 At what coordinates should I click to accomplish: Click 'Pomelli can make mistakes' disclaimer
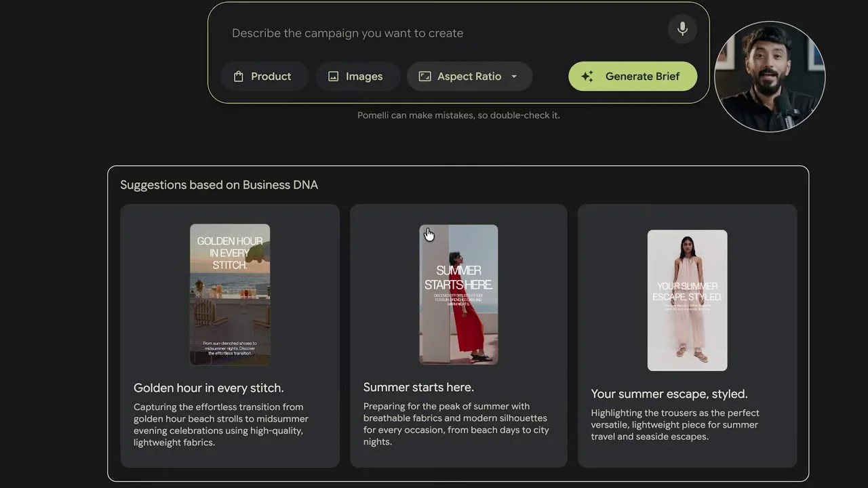(458, 115)
